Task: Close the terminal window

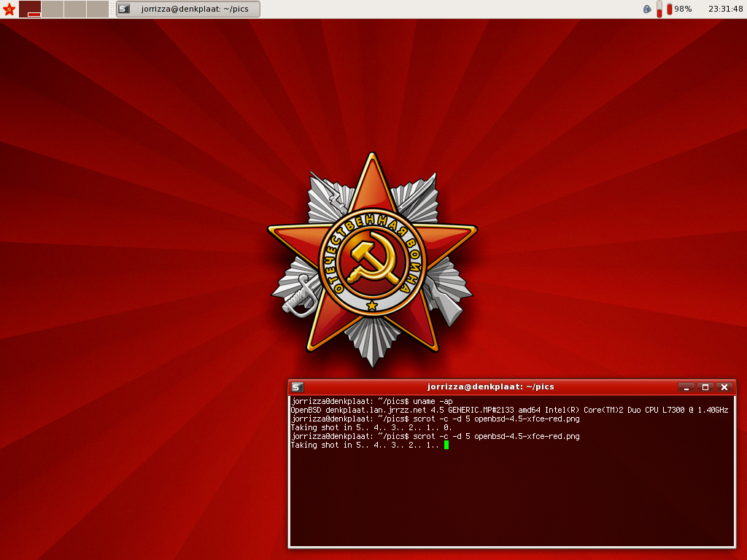Action: pos(724,387)
